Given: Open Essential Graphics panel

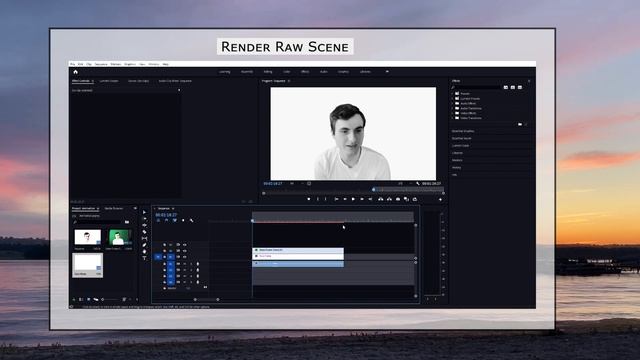Looking at the screenshot, I should point(463,131).
